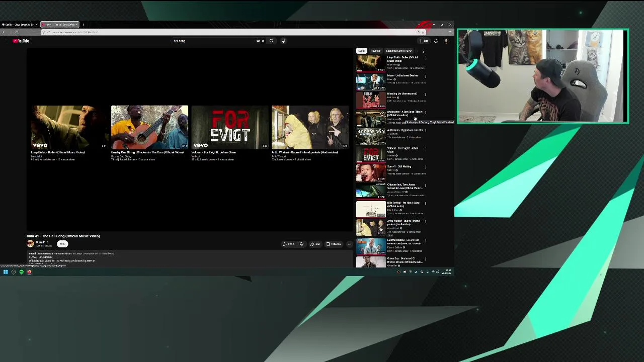
Task: Open options menu for Still Waiting video
Action: (x=426, y=167)
